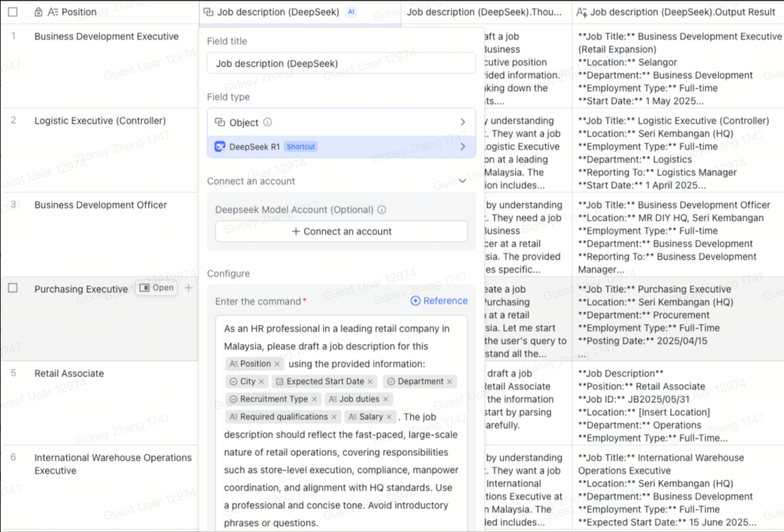
Task: Remove the Recruitment Type tag
Action: coord(314,399)
